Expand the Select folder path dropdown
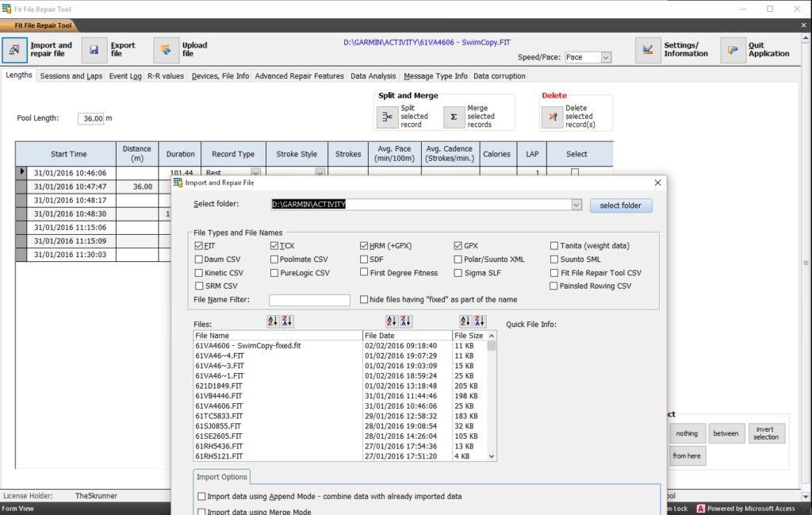This screenshot has width=812, height=515. point(576,205)
